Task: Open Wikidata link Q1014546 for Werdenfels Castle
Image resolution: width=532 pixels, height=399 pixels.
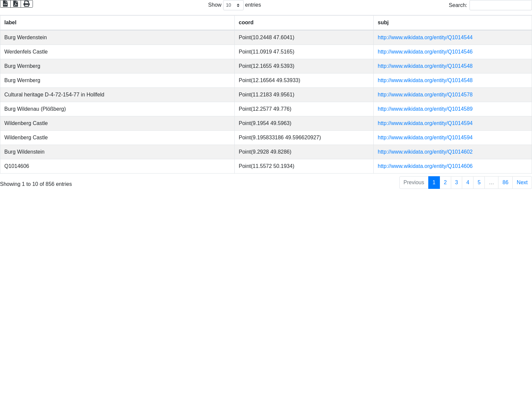Action: click(425, 52)
